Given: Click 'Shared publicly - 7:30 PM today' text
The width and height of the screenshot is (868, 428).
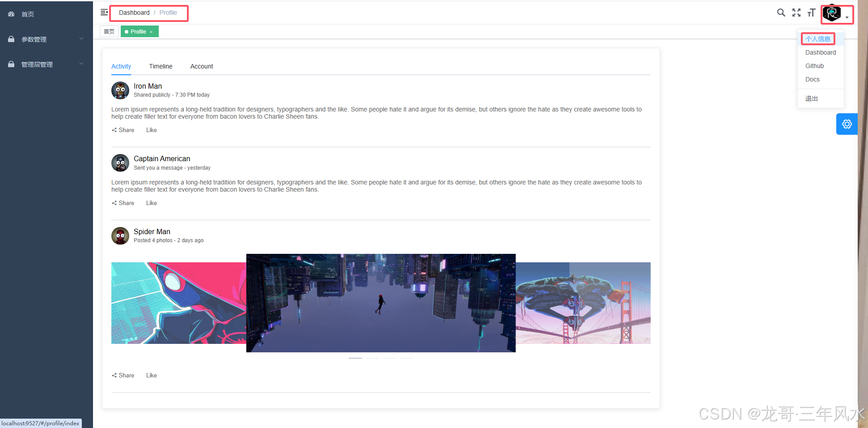Looking at the screenshot, I should click(172, 95).
